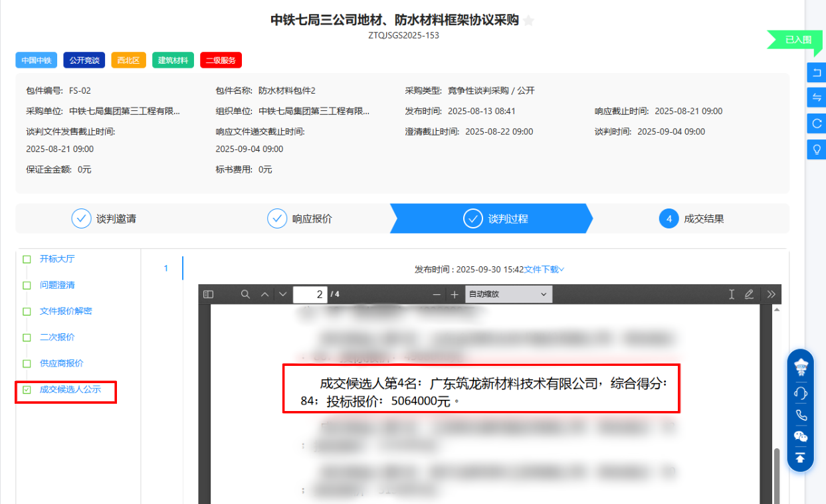
Task: Click the blue refresh icon on right
Action: pyautogui.click(x=816, y=124)
